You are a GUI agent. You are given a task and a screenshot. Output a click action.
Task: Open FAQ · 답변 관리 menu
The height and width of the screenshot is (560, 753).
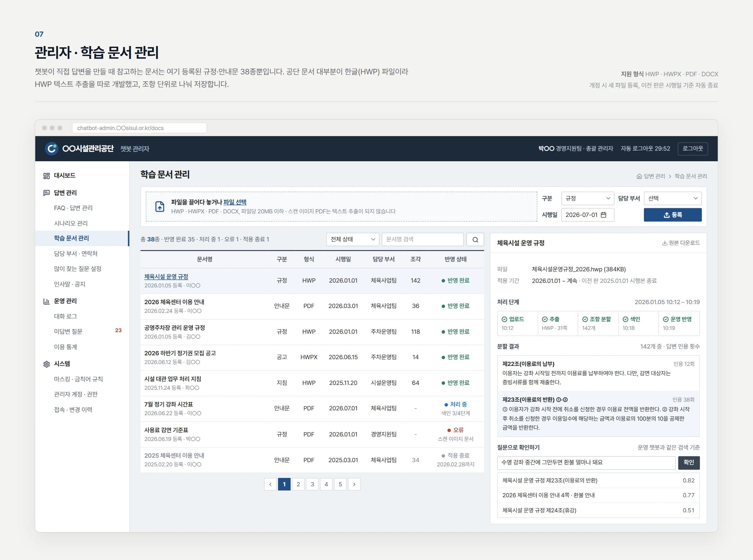[x=73, y=208]
